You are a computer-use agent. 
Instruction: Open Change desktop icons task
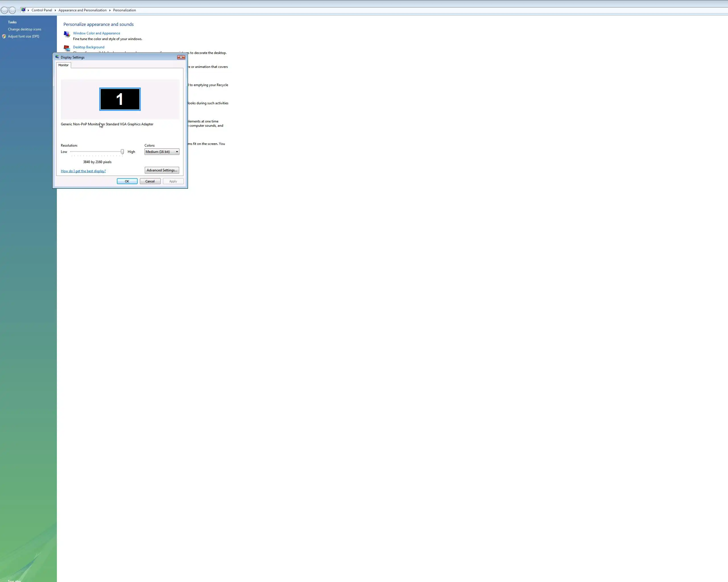tap(25, 29)
